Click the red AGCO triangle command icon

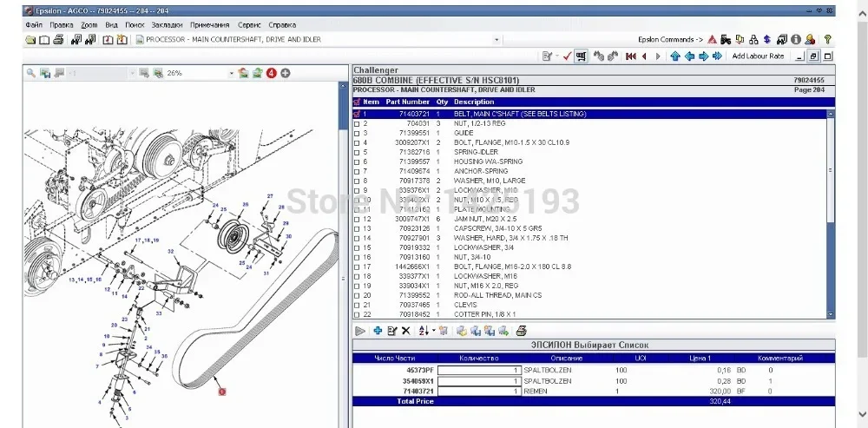[712, 40]
